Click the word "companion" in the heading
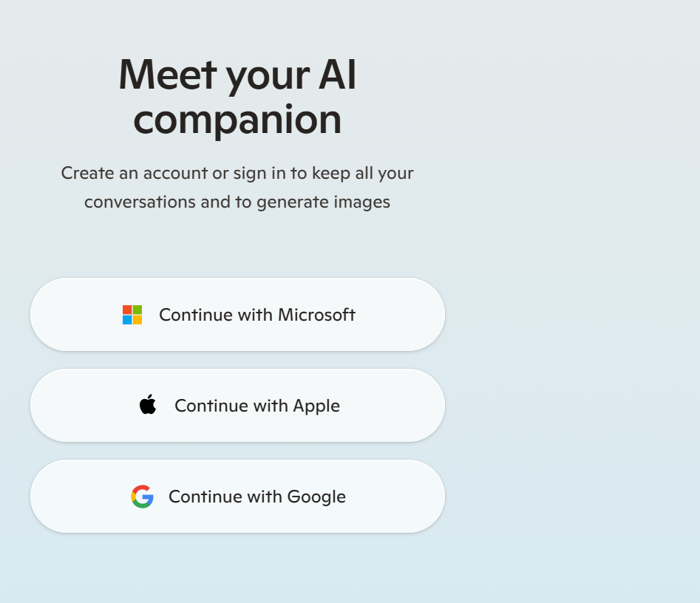The image size is (700, 603). [x=237, y=119]
